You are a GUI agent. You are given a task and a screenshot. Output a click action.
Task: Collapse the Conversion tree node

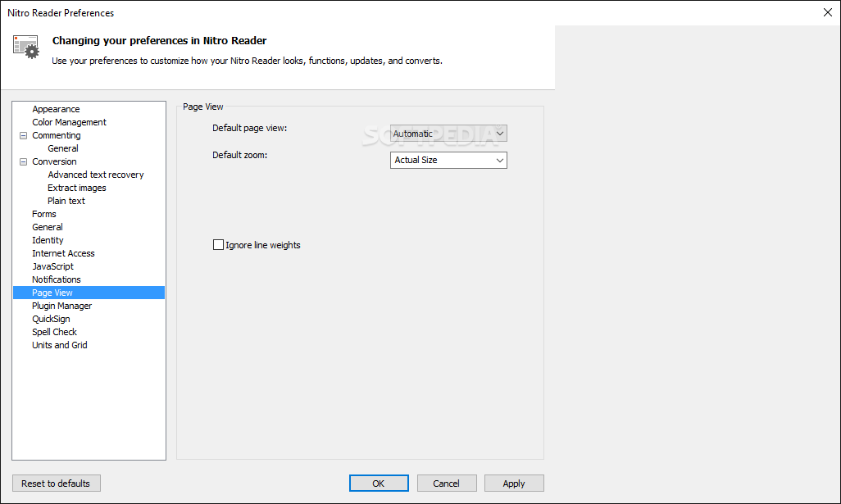point(23,162)
